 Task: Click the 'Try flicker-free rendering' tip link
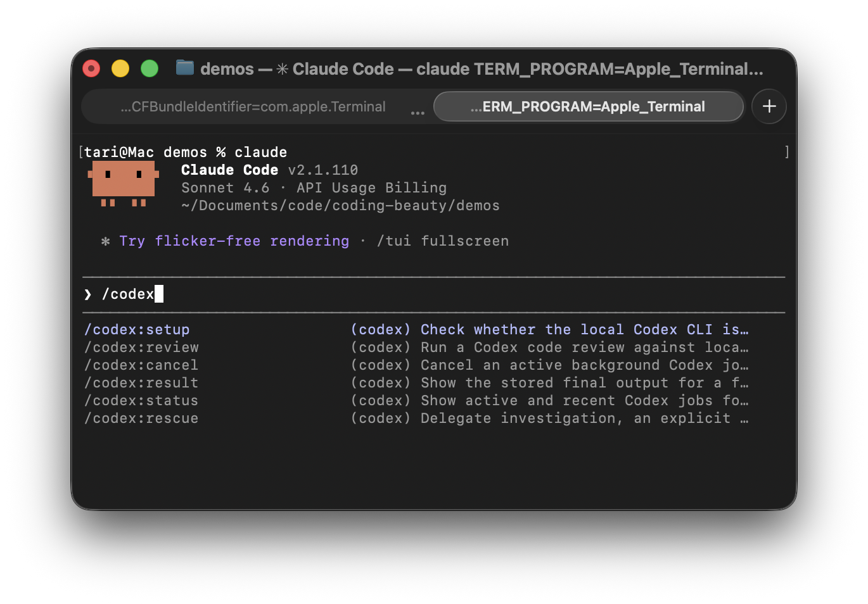[x=234, y=241]
